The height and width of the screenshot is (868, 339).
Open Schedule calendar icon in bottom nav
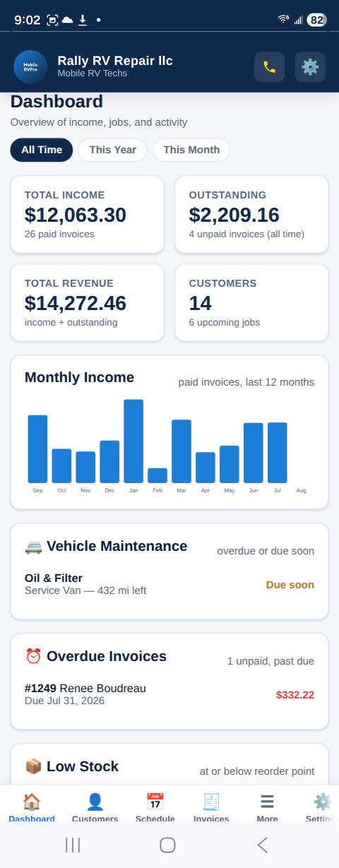[155, 802]
